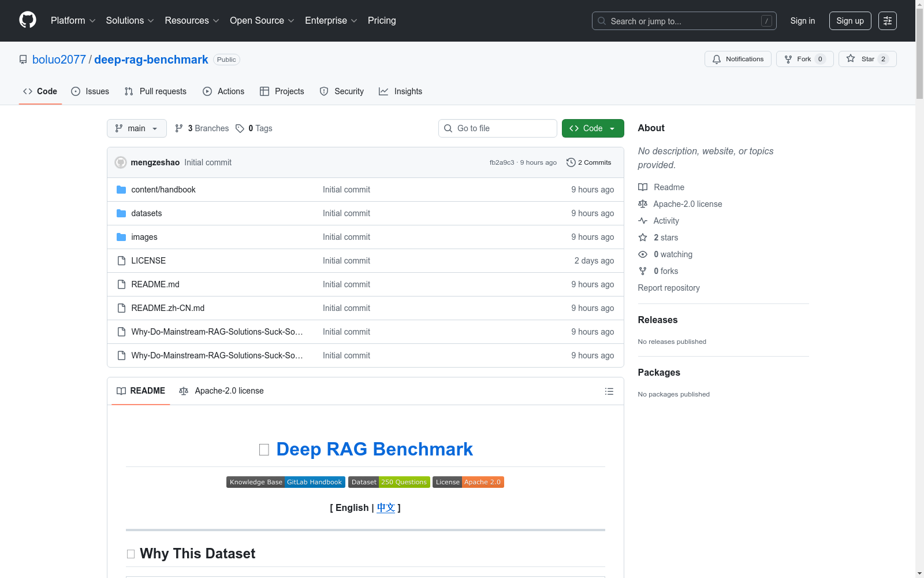Click the star icon in Star button

(851, 58)
